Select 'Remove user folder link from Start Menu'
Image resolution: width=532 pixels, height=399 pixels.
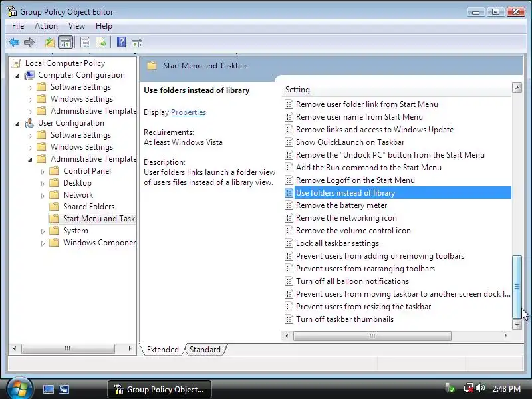point(367,104)
